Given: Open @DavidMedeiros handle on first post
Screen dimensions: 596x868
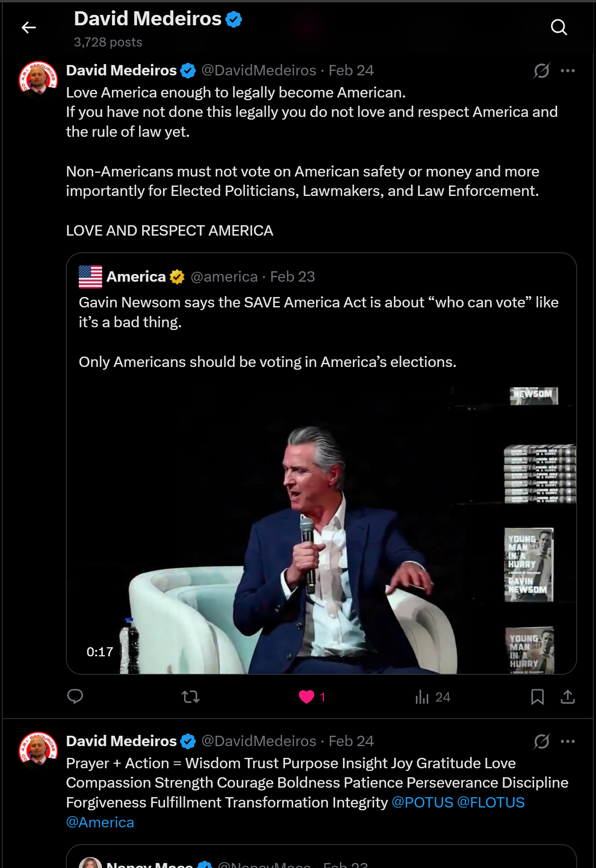Looking at the screenshot, I should click(x=259, y=70).
